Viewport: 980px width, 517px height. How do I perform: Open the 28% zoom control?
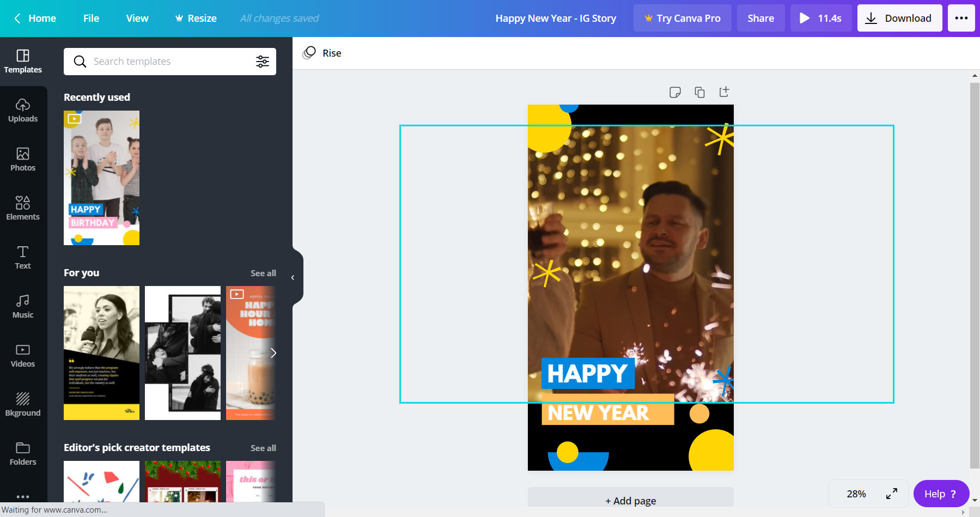point(856,494)
